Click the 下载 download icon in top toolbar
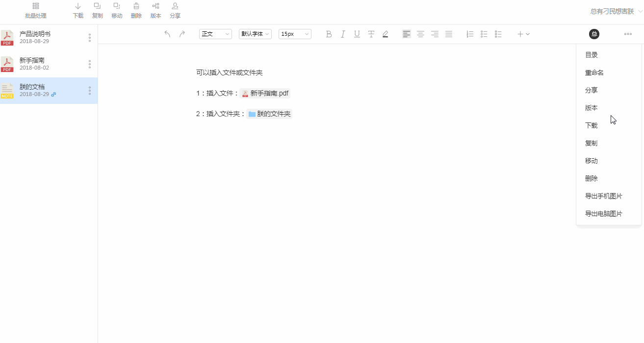Viewport: 644px width, 343px height. 77,11
